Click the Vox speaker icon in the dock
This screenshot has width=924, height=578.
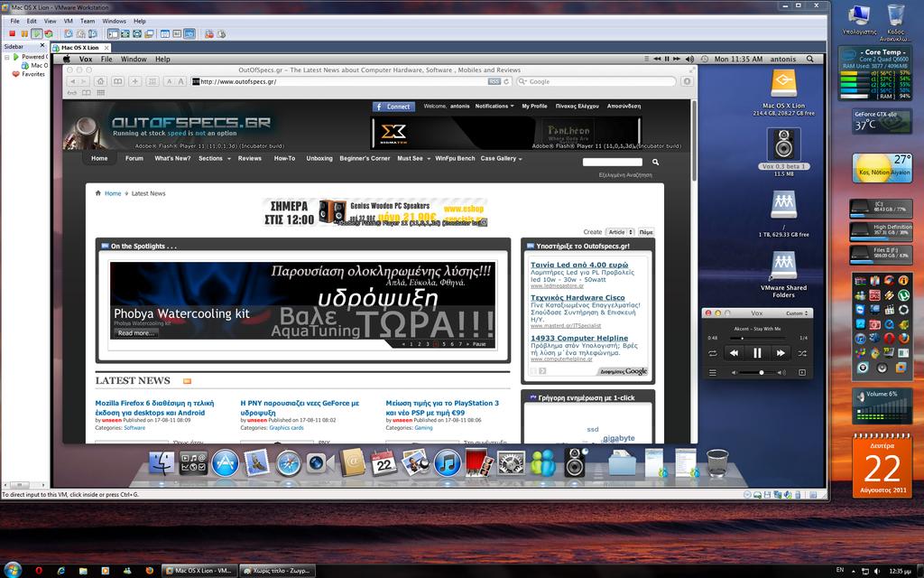(575, 463)
